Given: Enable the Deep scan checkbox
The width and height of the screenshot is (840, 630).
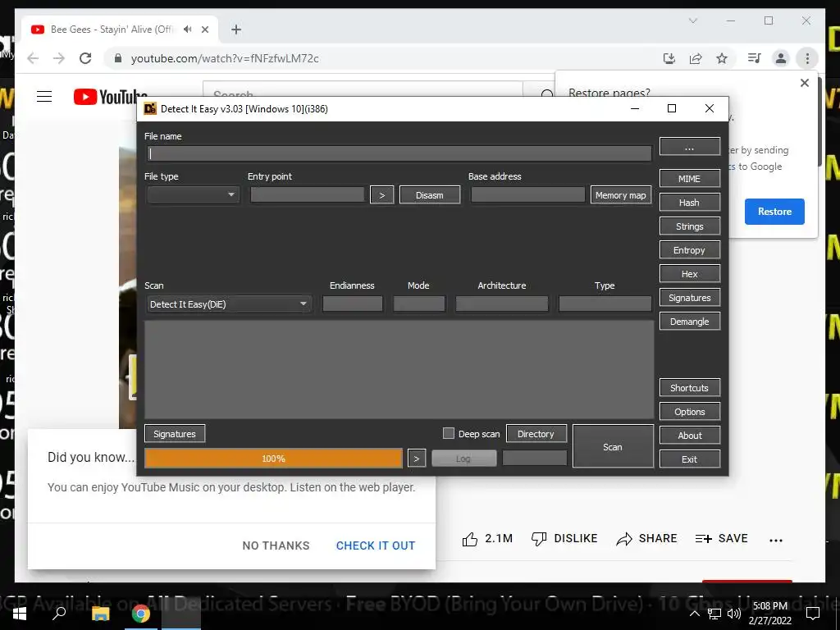Looking at the screenshot, I should click(449, 433).
